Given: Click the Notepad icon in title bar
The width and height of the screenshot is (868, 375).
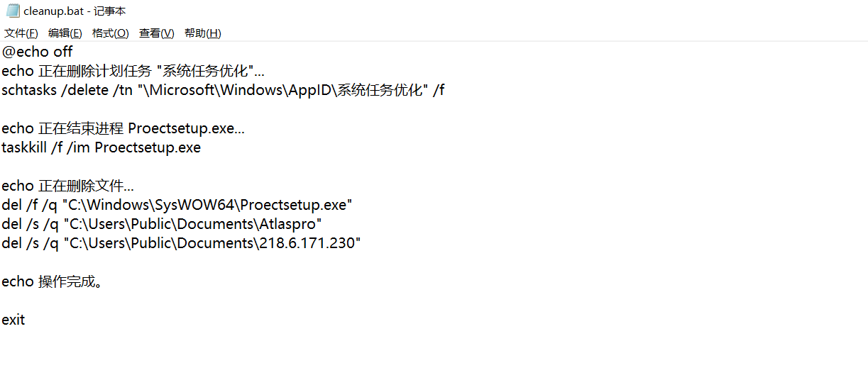Looking at the screenshot, I should coord(13,11).
